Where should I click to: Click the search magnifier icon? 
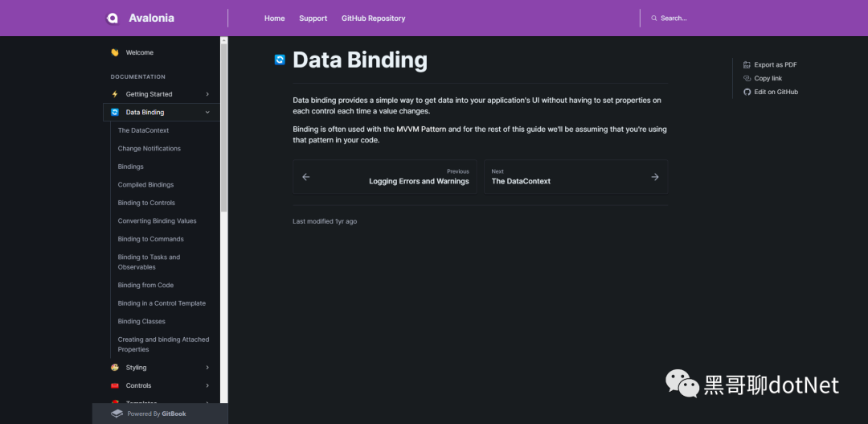coord(653,19)
